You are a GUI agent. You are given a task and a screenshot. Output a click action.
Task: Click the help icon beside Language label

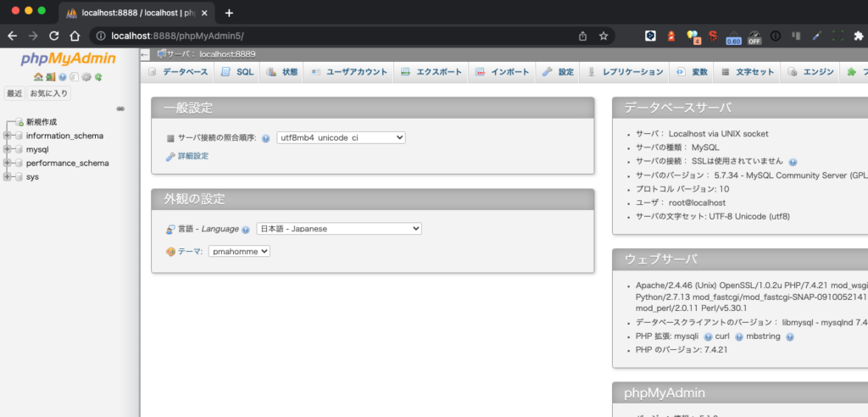coord(246,229)
